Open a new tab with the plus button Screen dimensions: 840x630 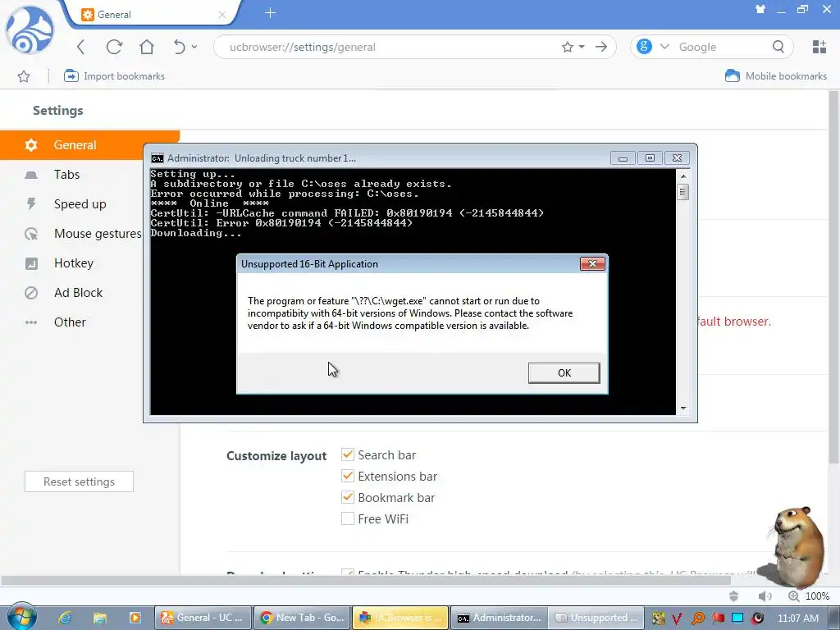270,13
